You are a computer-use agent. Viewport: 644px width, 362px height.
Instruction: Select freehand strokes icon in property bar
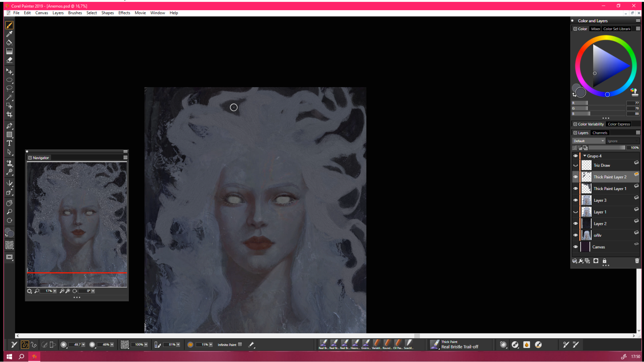(x=25, y=345)
